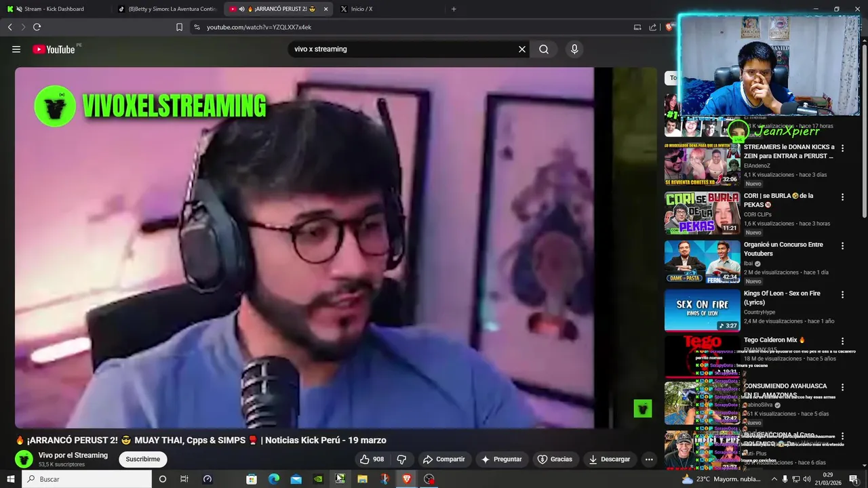Click the Compartir share button
868x488 pixels.
[444, 459]
